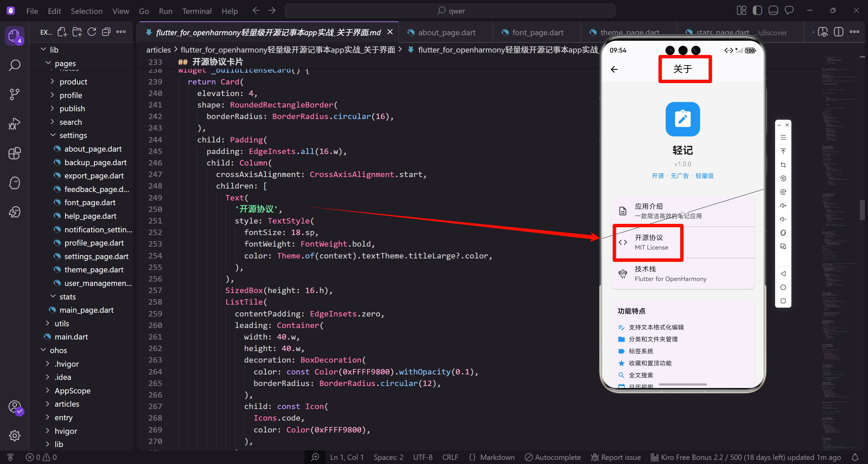
Task: Open Run and Debug view
Action: click(14, 124)
